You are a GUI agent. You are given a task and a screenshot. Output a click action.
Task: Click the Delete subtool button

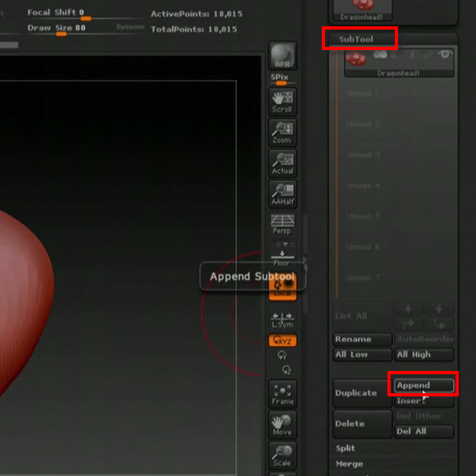[363, 423]
